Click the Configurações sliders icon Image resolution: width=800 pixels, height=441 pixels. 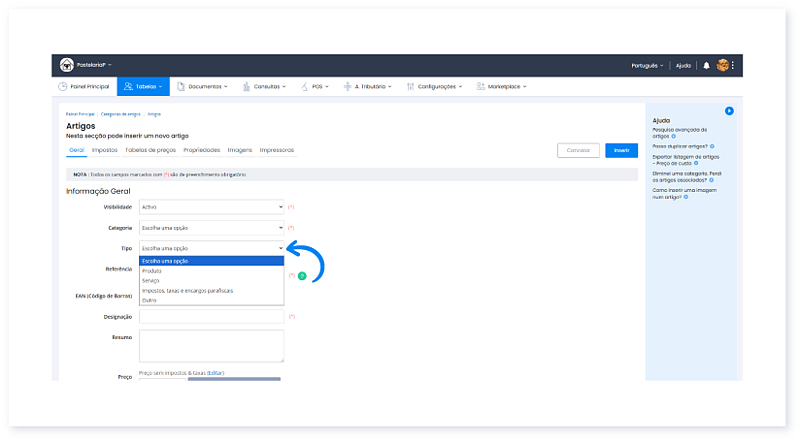[411, 87]
